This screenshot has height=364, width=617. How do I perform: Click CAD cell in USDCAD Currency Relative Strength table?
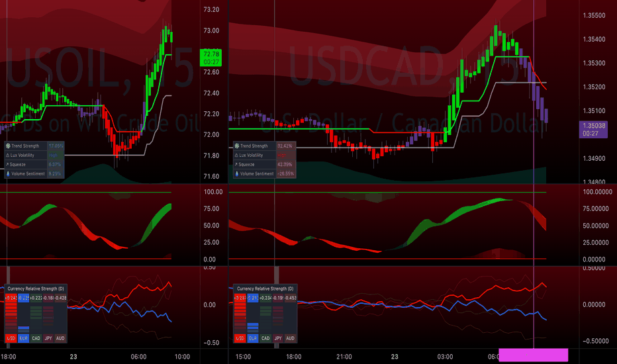tap(265, 338)
